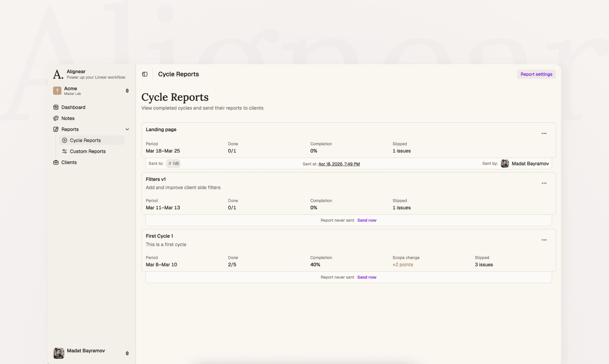Send the First Cycle 1 report now
Screen dimensions: 609x364
pyautogui.click(x=367, y=277)
